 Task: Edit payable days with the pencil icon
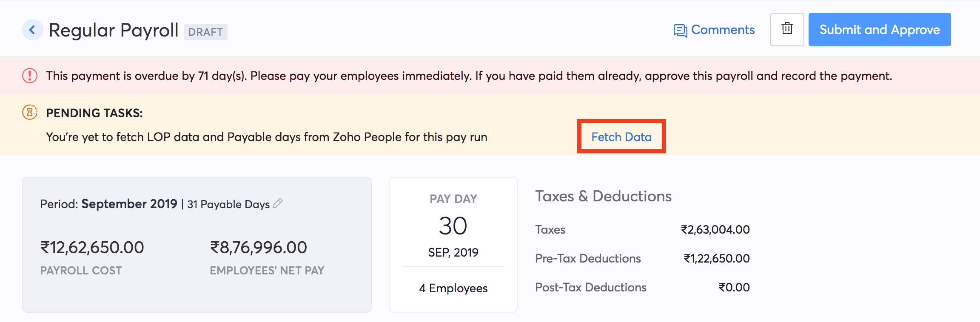278,203
